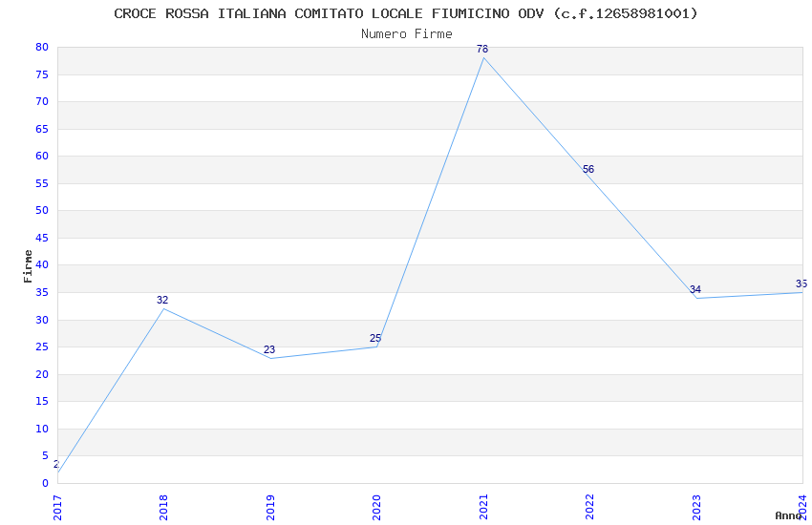
Task: Select the 2018 x-axis year label
Action: (x=163, y=508)
